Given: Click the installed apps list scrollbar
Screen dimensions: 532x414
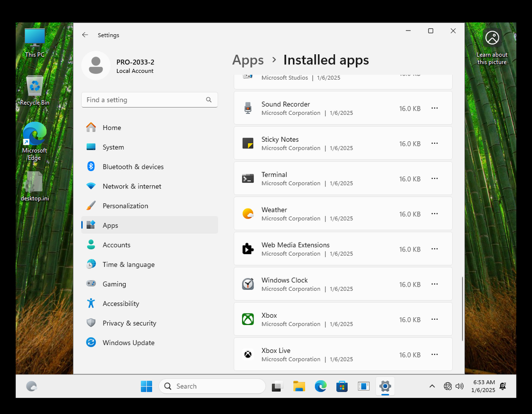Looking at the screenshot, I should pyautogui.click(x=462, y=309).
